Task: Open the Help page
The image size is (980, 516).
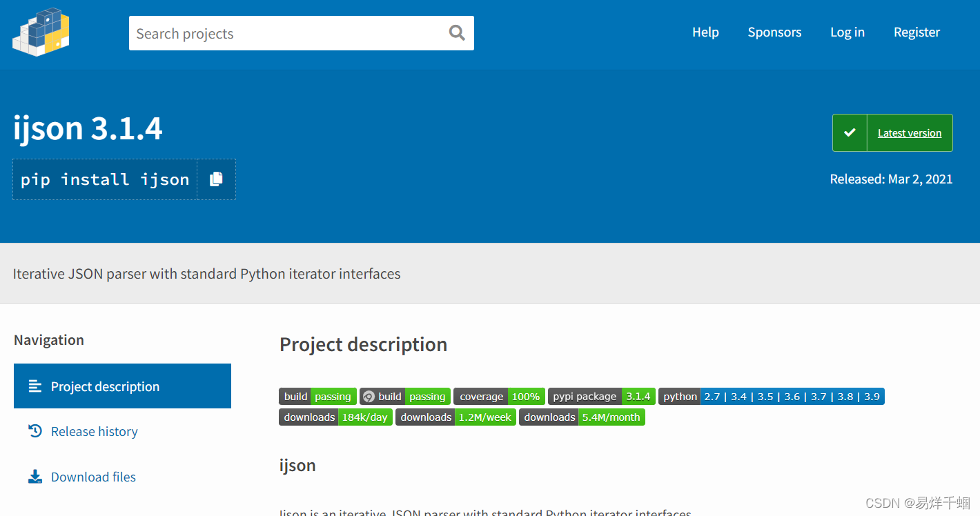Action: point(705,32)
